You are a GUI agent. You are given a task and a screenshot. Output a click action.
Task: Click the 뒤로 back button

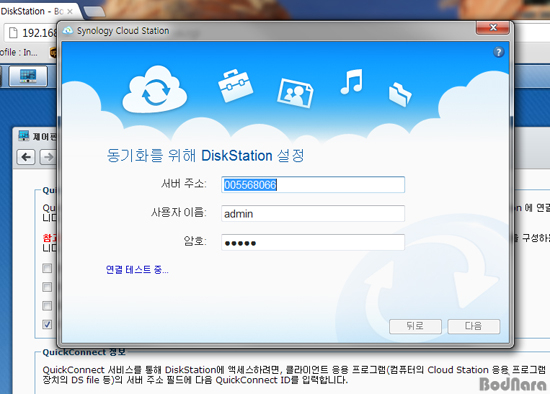point(415,326)
